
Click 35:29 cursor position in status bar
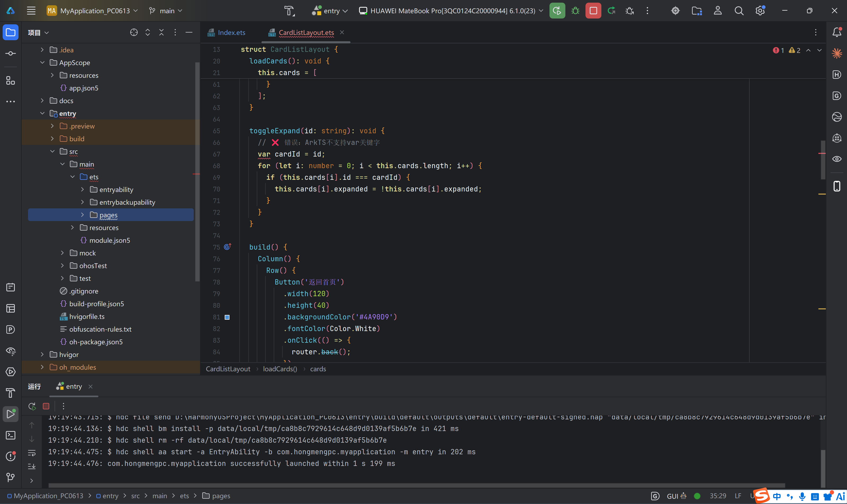[x=718, y=496]
